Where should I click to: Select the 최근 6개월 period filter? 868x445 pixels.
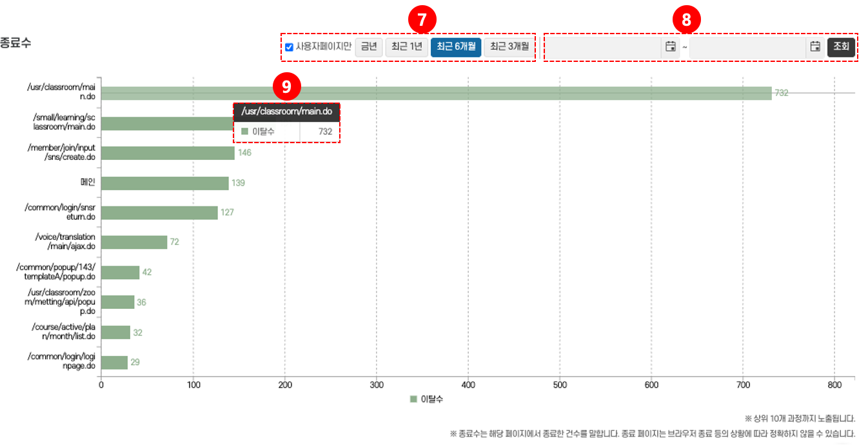click(x=455, y=47)
